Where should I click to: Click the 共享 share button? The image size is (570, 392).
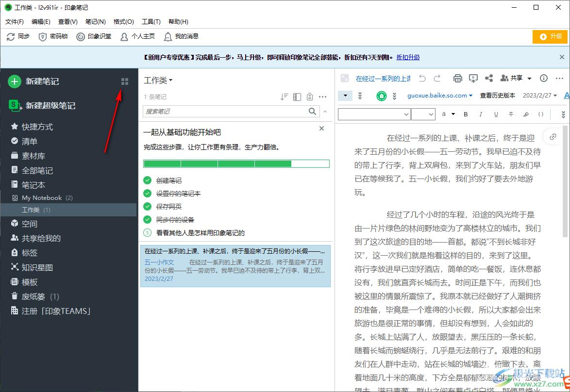pos(512,78)
